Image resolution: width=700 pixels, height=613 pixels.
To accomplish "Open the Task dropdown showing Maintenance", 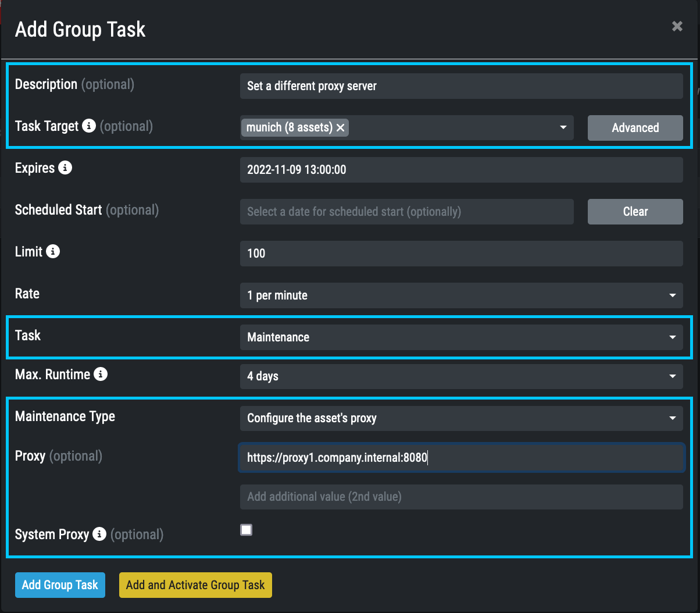I will (x=461, y=337).
